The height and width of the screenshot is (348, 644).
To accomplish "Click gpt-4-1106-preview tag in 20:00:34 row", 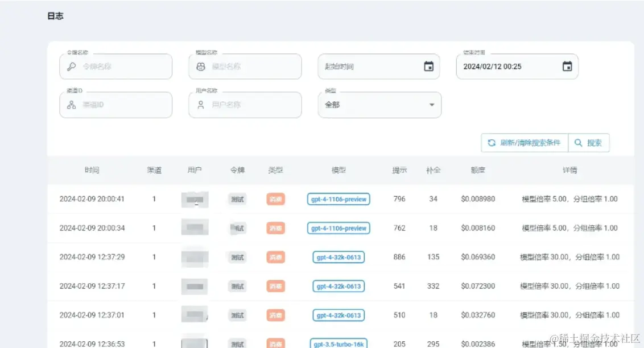I will tap(339, 228).
